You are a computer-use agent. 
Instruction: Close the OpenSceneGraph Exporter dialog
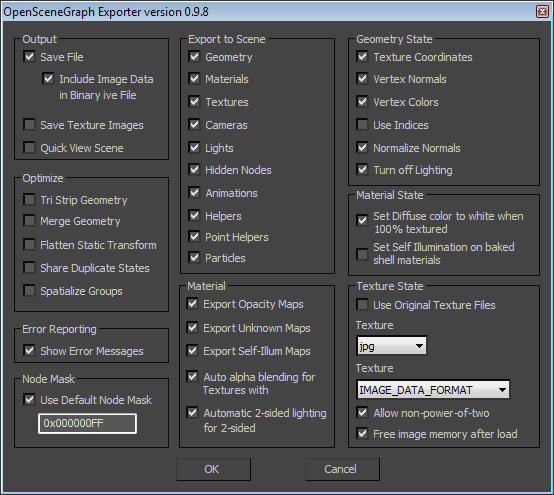(542, 12)
